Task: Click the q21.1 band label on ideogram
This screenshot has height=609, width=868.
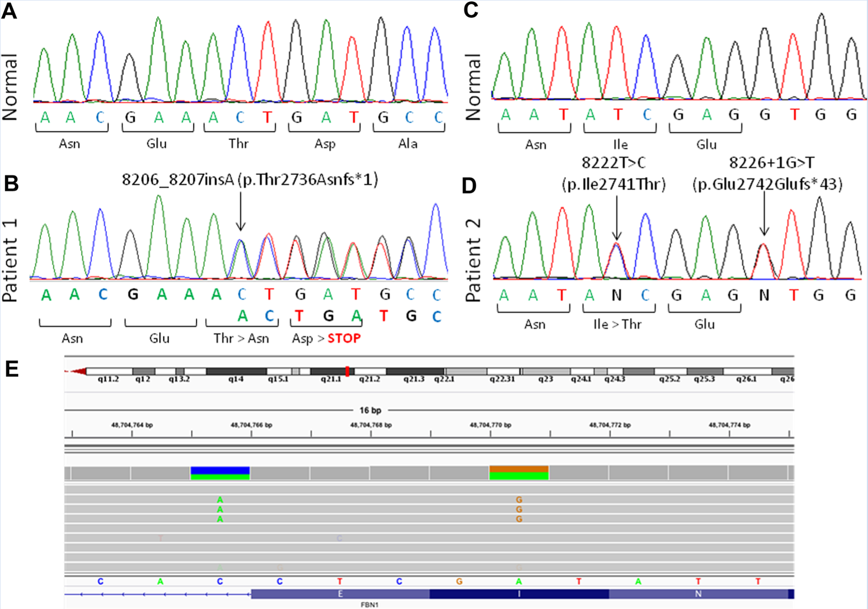Action: tap(331, 379)
